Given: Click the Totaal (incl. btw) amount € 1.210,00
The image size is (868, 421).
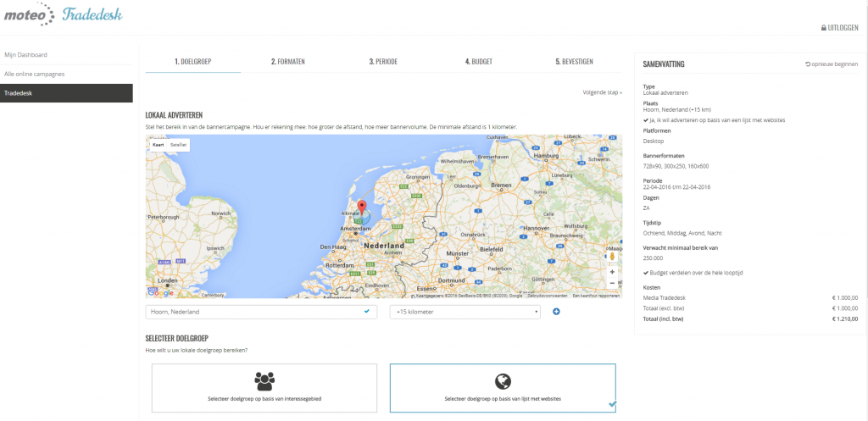Looking at the screenshot, I should click(845, 319).
